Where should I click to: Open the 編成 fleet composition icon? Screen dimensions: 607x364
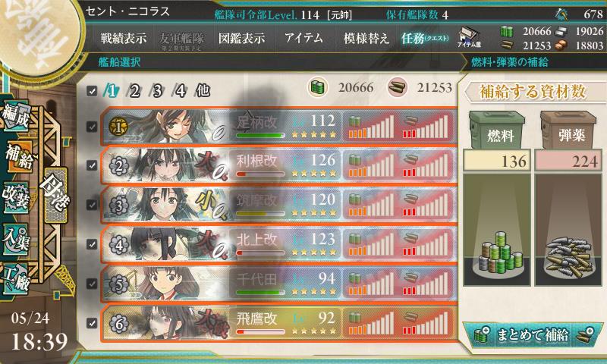[16, 116]
